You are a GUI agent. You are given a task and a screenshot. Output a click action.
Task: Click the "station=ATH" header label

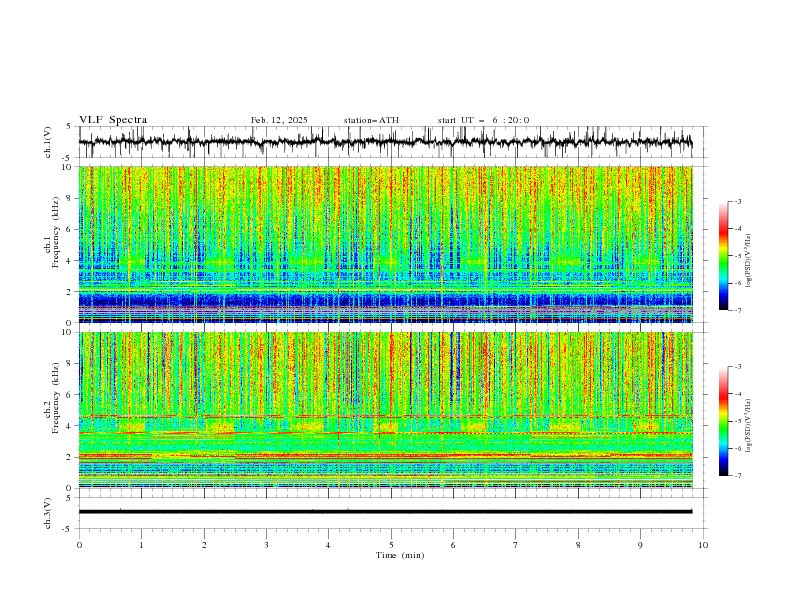coord(371,120)
